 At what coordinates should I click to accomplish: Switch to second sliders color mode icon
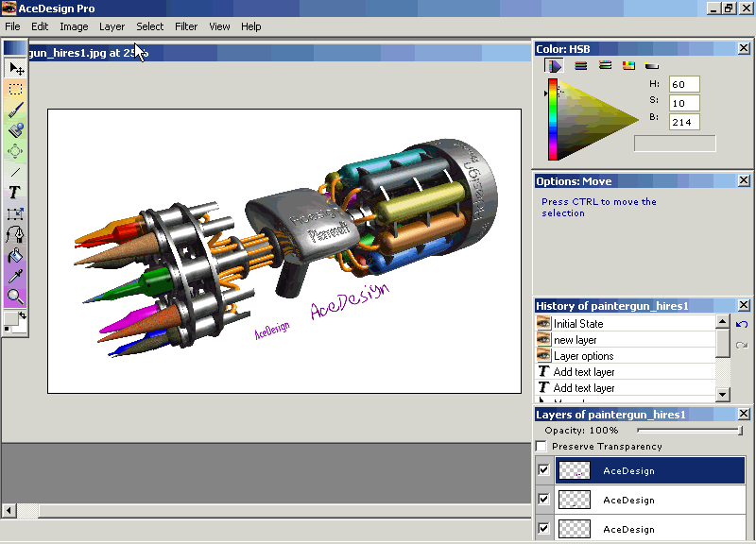605,65
